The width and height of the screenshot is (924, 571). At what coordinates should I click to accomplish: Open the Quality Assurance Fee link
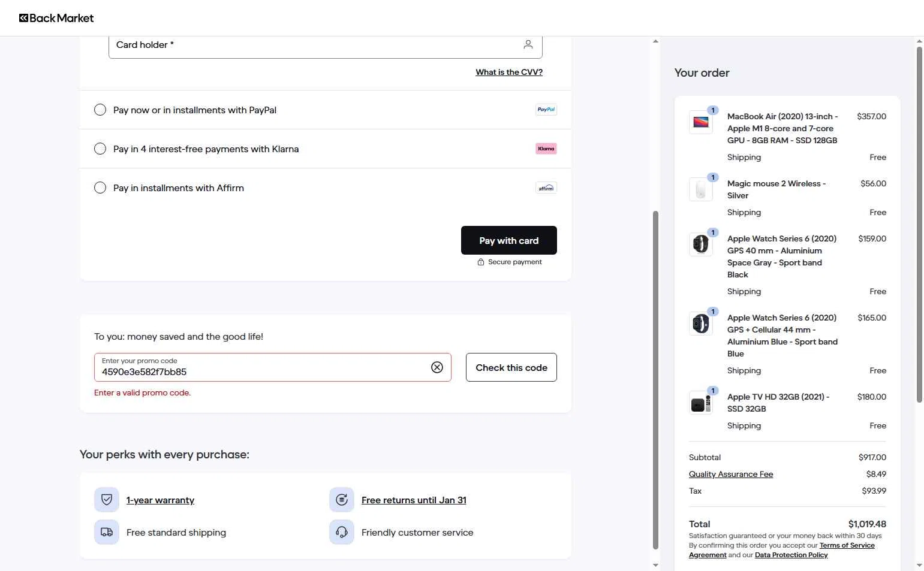point(731,474)
